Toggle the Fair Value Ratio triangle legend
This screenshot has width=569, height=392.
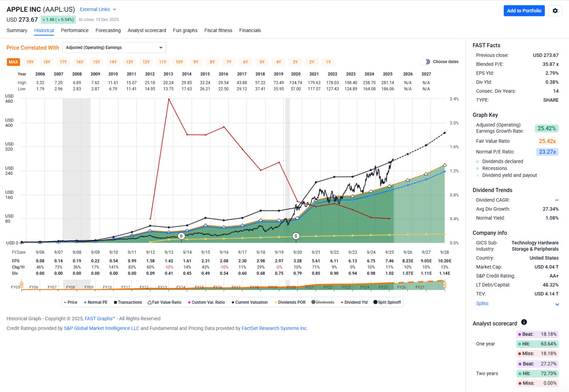pos(164,302)
